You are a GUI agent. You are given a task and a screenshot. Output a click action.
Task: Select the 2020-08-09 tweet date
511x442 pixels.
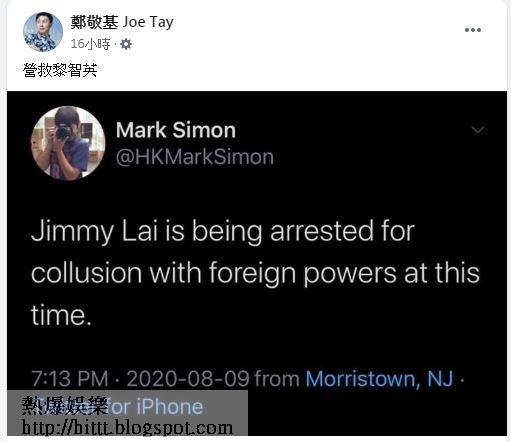click(188, 379)
